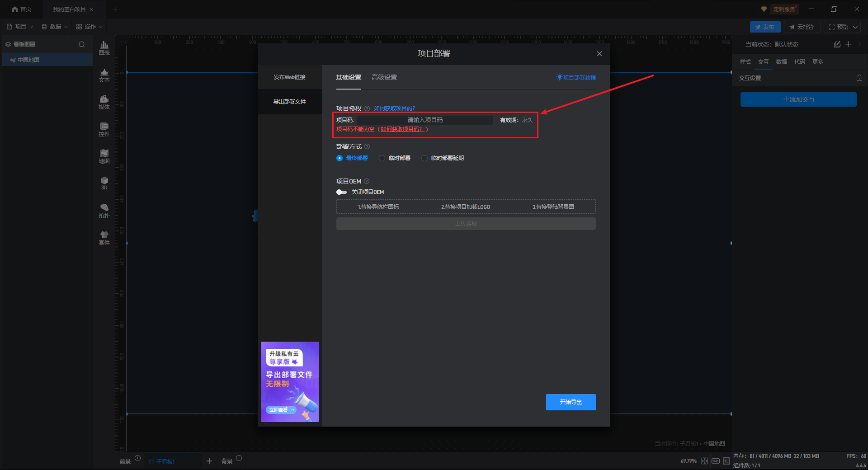
Task: Click the home icon 首页
Action: [22, 9]
